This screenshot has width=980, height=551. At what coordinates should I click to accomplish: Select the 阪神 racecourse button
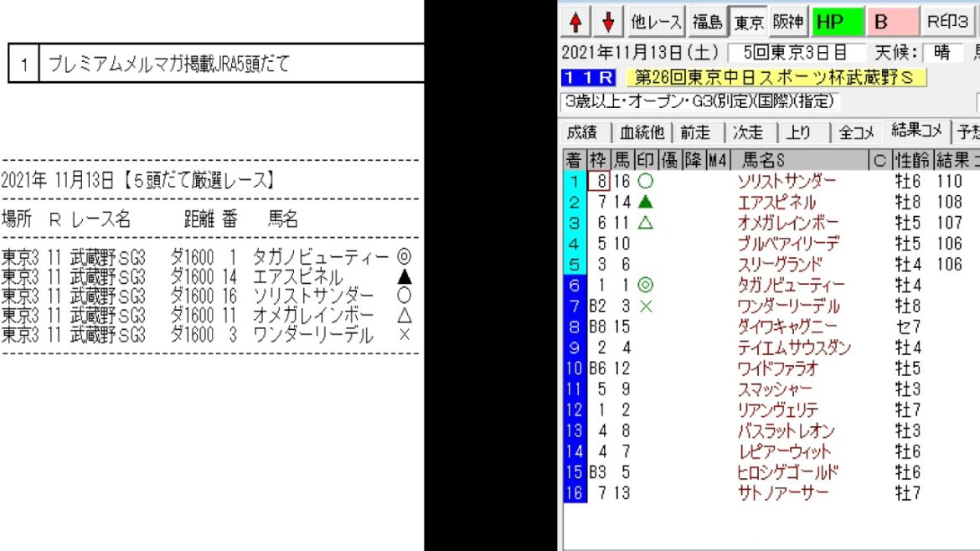pos(788,23)
